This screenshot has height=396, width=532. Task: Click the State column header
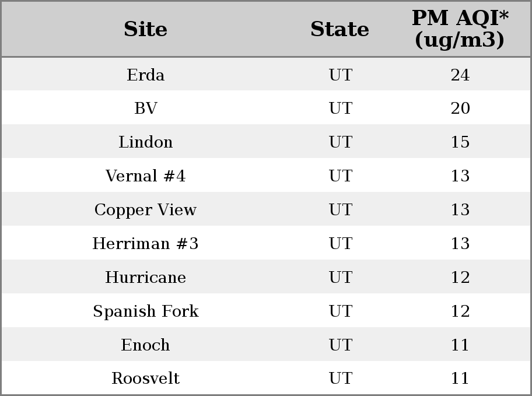click(x=340, y=29)
